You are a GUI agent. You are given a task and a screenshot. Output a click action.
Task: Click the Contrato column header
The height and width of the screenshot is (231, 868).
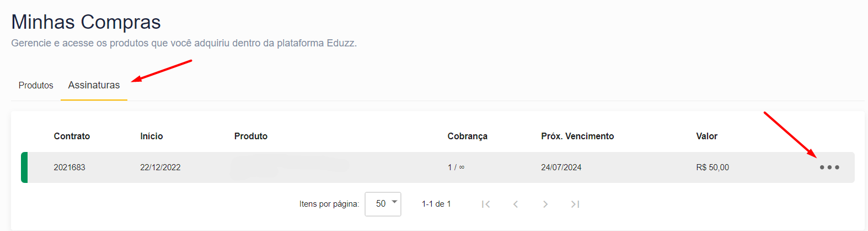click(x=72, y=136)
